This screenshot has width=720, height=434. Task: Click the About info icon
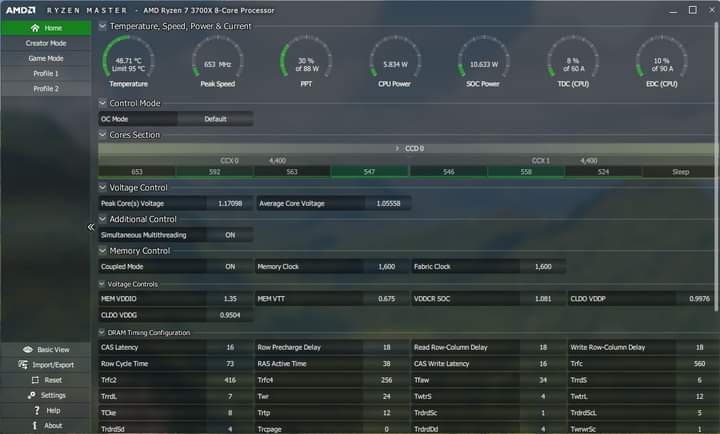point(35,425)
